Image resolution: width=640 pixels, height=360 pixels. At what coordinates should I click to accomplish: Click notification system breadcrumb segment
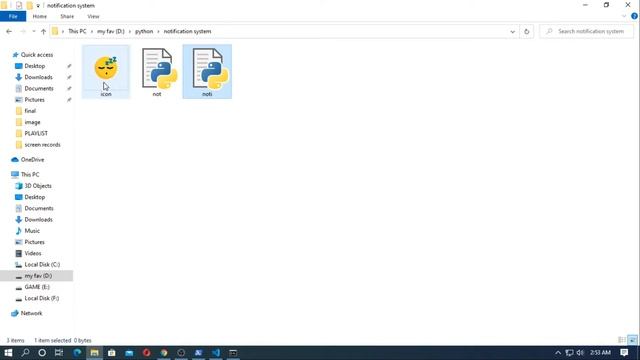click(187, 31)
